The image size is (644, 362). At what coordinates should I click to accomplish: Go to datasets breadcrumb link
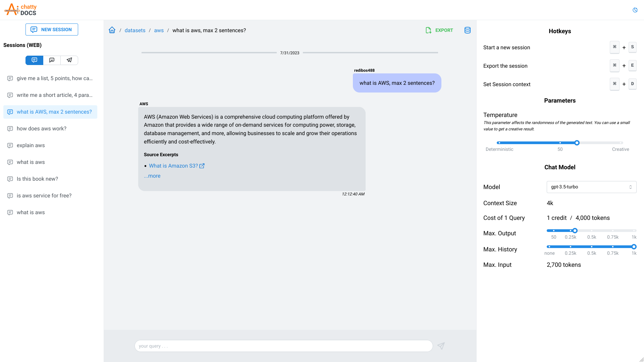pos(135,31)
